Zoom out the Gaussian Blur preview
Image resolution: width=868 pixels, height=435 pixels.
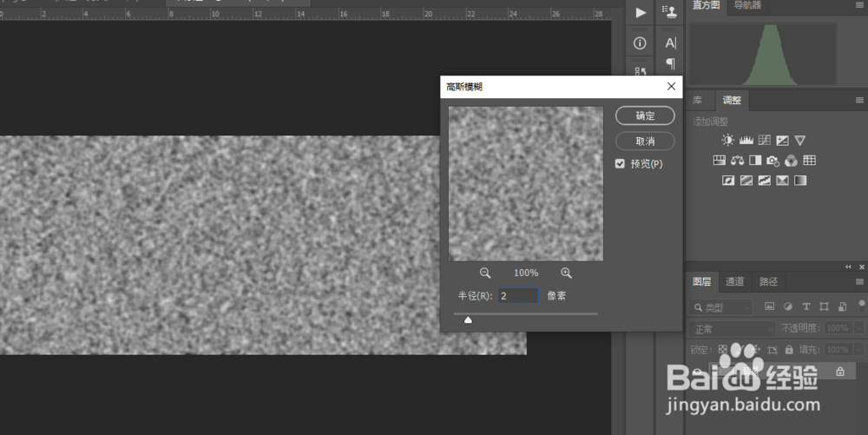pos(485,273)
